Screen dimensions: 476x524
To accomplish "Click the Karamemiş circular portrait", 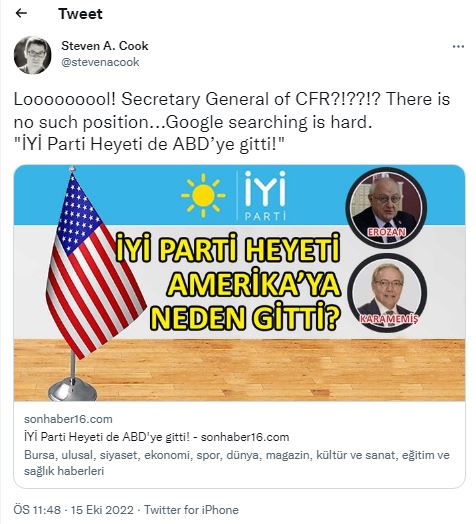I will (387, 293).
